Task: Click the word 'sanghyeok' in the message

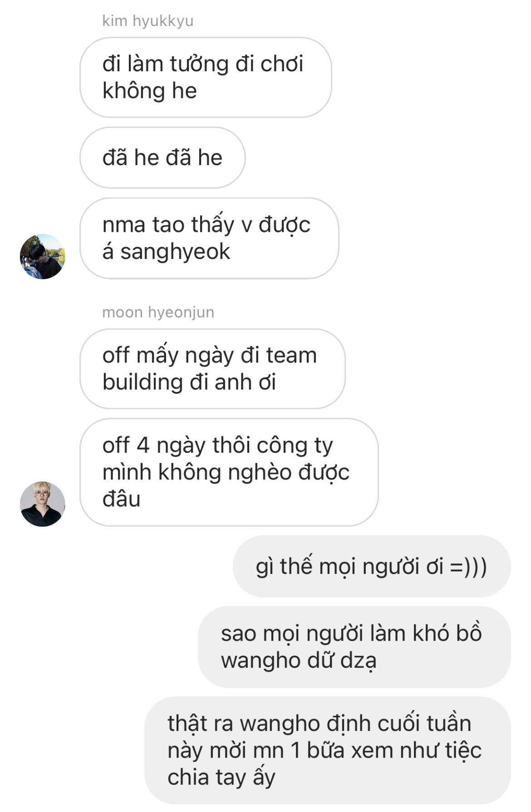Action: (175, 252)
